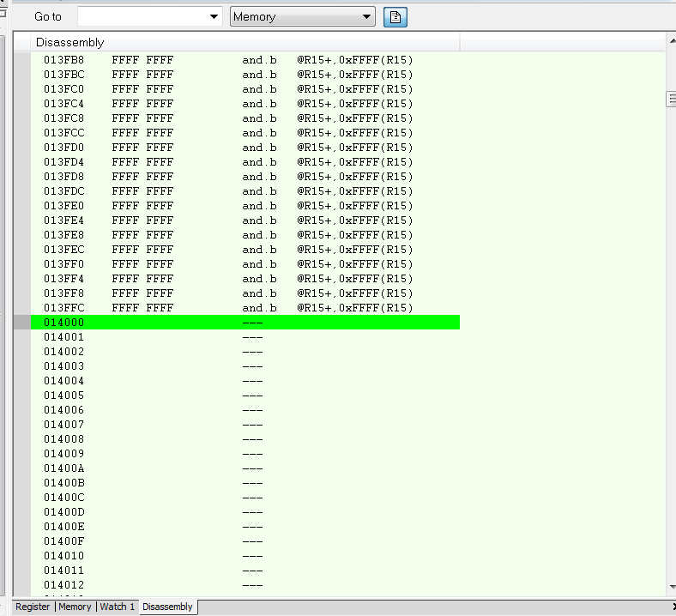Select the row at address 01400B
The height and width of the screenshot is (616, 676).
coord(244,483)
